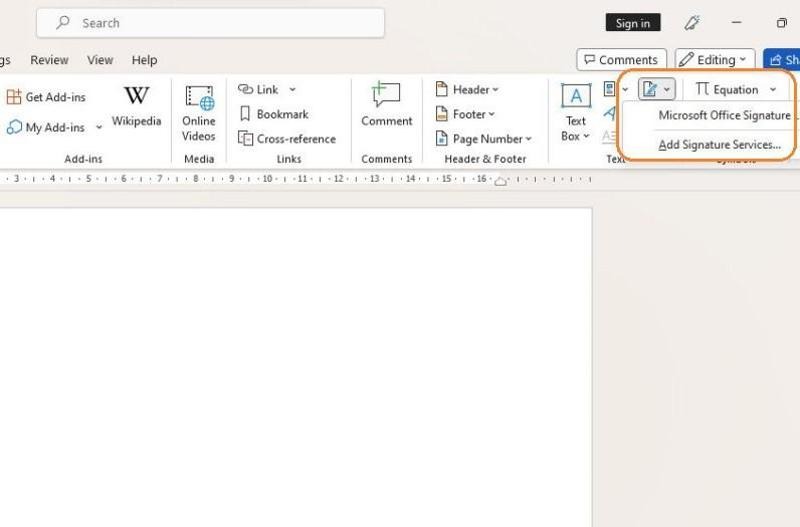Open the Review ribbon tab

tap(49, 60)
